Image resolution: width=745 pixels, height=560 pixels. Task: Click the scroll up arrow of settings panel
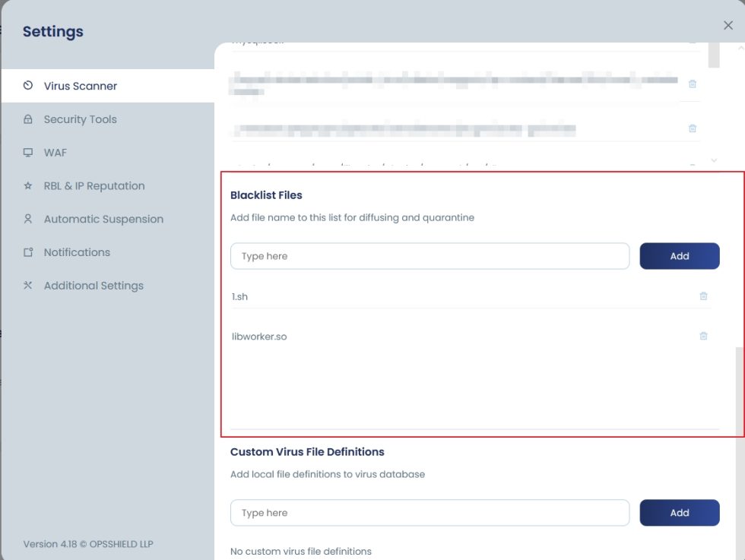pyautogui.click(x=740, y=49)
